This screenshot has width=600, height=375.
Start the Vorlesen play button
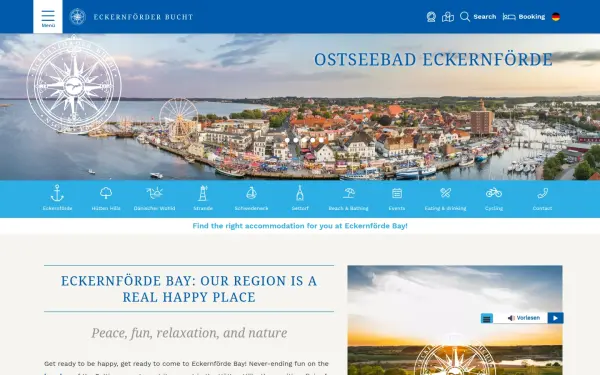[555, 318]
